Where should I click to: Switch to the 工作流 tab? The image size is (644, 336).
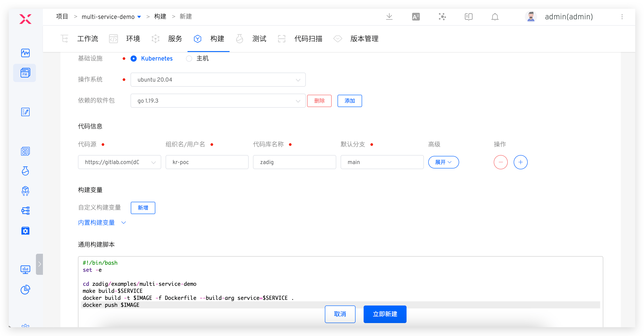[87, 39]
